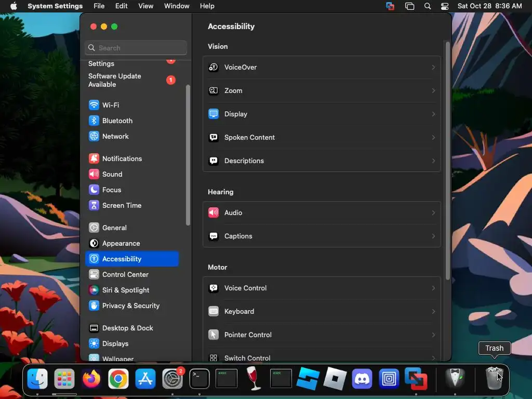Launch Google Chrome from the Dock
The width and height of the screenshot is (532, 399).
tap(118, 379)
